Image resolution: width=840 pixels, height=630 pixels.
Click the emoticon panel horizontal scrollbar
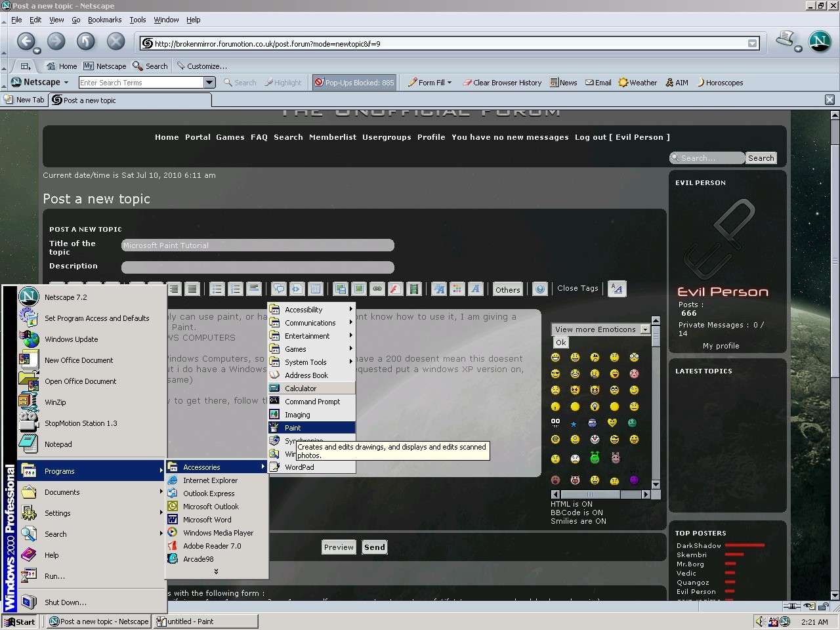[x=600, y=494]
